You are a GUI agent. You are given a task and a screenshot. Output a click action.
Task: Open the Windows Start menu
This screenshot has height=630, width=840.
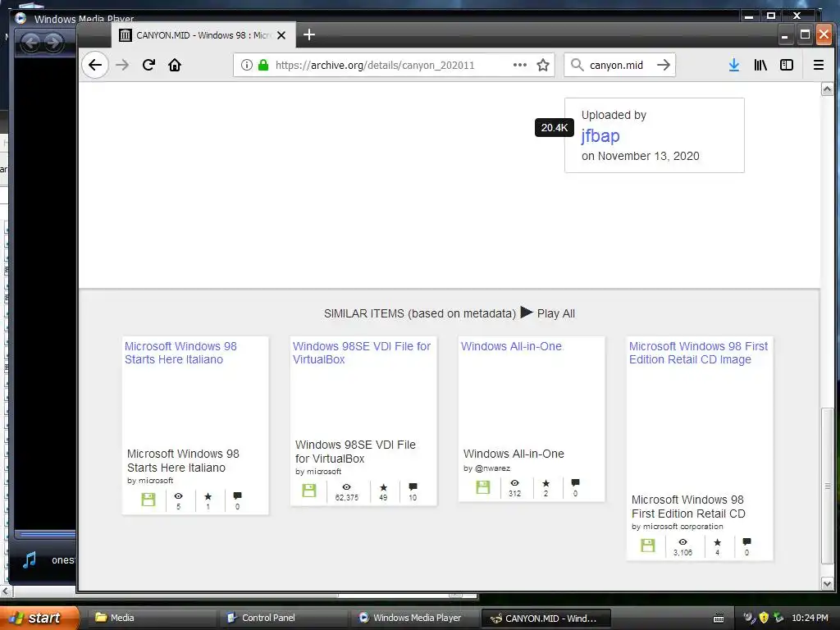click(39, 618)
